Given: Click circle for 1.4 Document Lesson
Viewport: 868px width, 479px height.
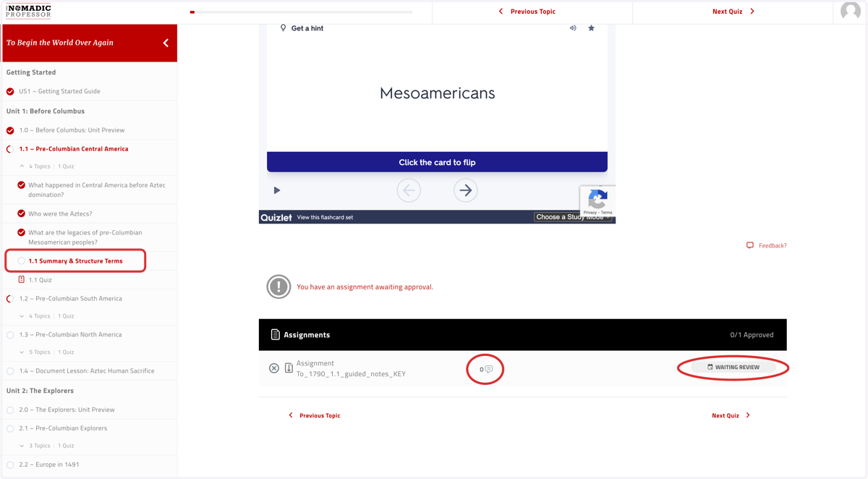Looking at the screenshot, I should (x=10, y=371).
